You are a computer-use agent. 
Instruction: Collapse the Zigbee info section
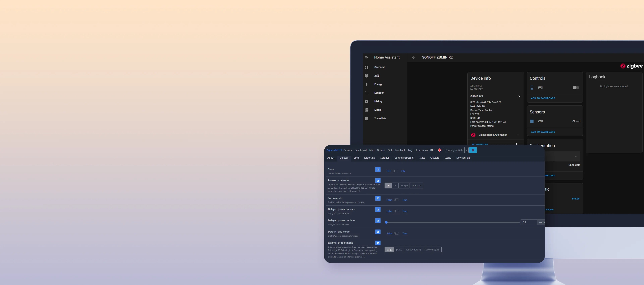click(519, 96)
